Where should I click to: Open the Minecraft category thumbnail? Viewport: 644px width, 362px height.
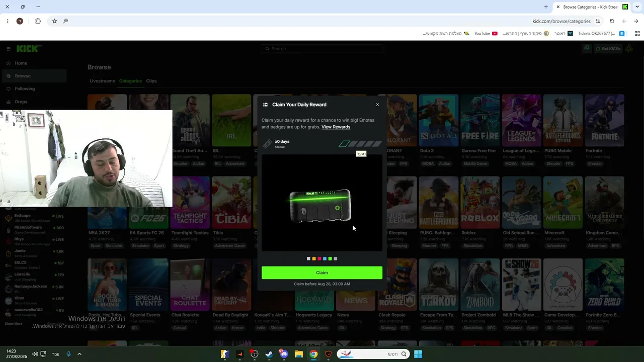click(x=563, y=202)
